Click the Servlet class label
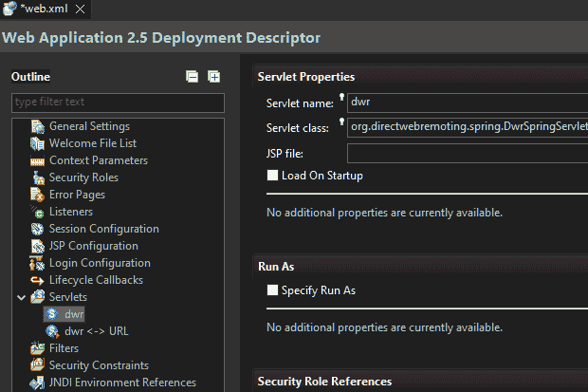The image size is (588, 392). click(298, 128)
